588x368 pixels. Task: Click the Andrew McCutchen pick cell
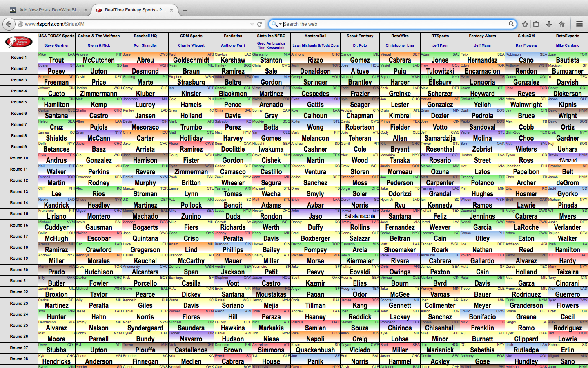pyautogui.click(x=99, y=58)
